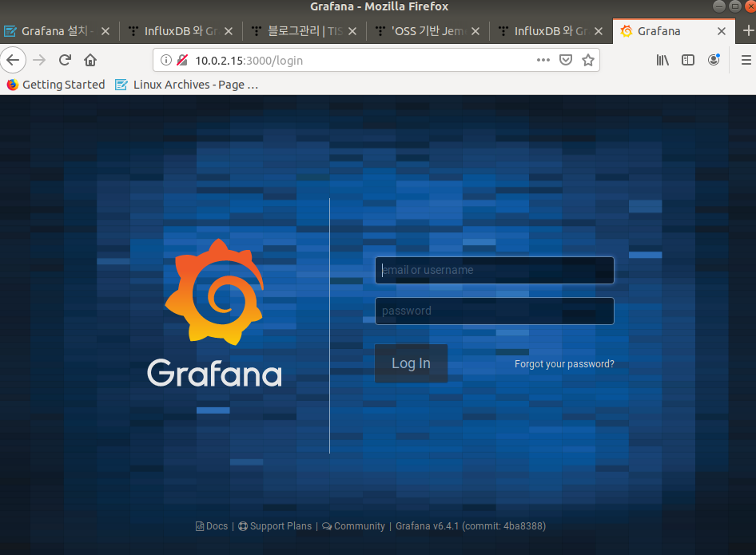Focus the email or username field
Image resolution: width=756 pixels, height=555 pixels.
(x=494, y=270)
